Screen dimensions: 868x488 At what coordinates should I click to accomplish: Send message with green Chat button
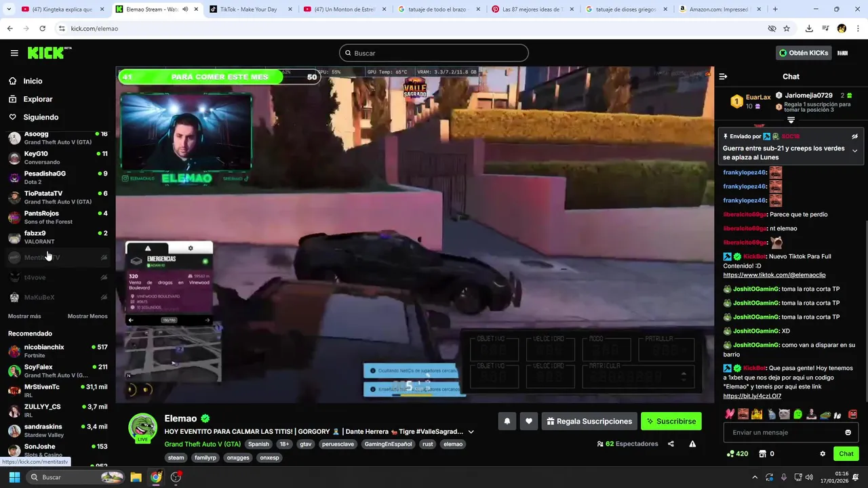point(846,453)
